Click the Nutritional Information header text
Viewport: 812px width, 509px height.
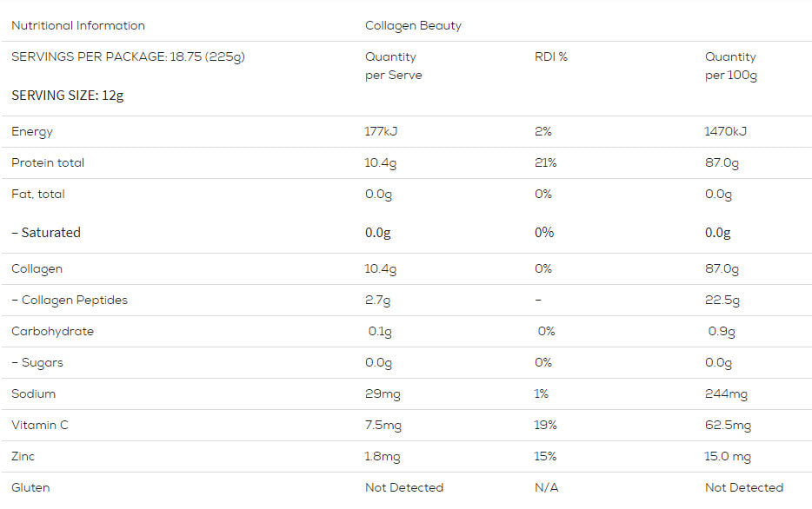click(x=78, y=26)
